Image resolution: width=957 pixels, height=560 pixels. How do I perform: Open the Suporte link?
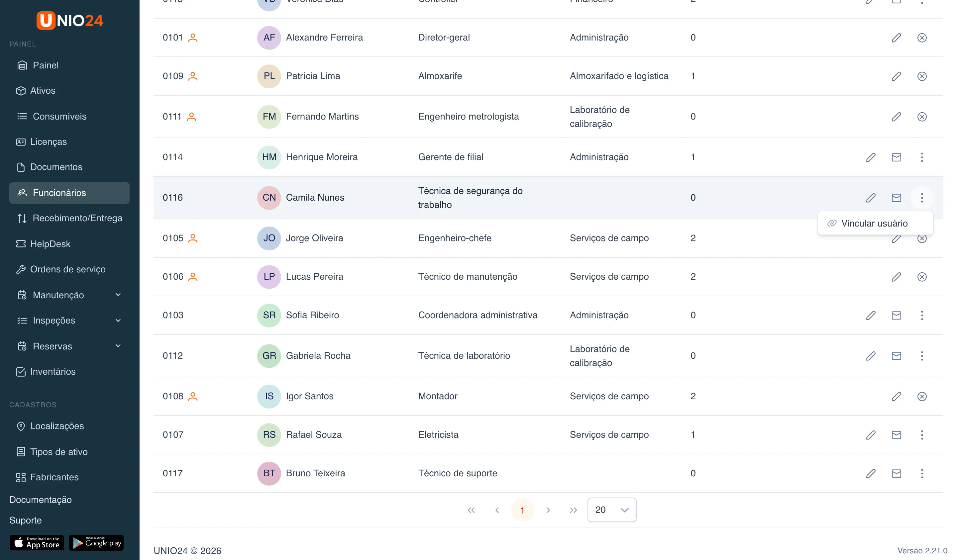click(x=26, y=520)
